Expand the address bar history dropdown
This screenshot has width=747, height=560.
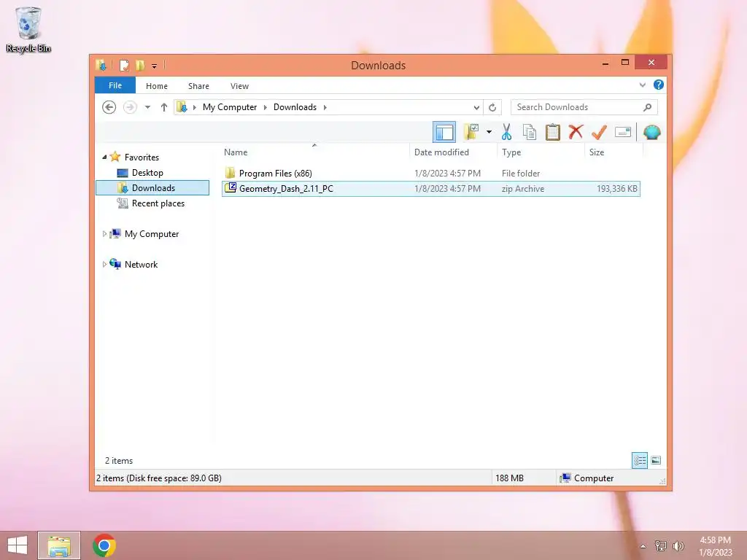point(476,107)
